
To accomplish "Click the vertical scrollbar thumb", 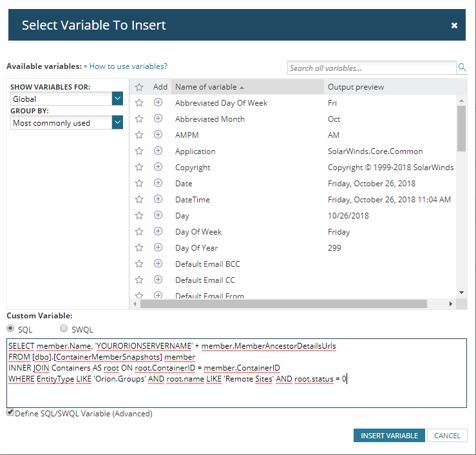I will pos(461,128).
